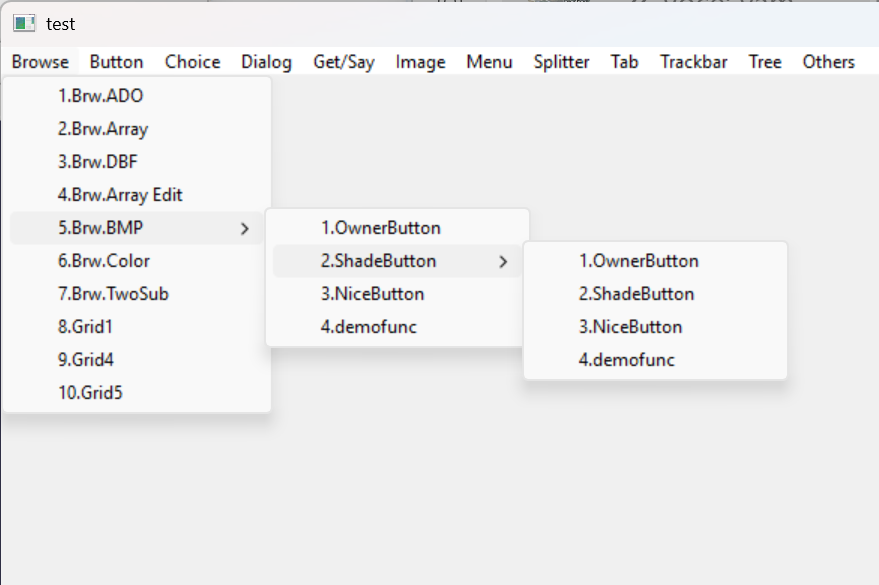Open the Trackbar menu

693,62
